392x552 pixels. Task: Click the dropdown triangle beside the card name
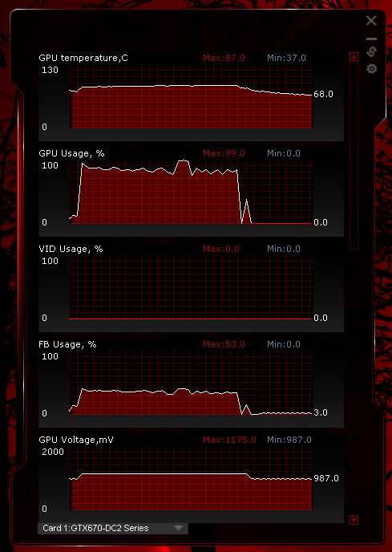(179, 528)
